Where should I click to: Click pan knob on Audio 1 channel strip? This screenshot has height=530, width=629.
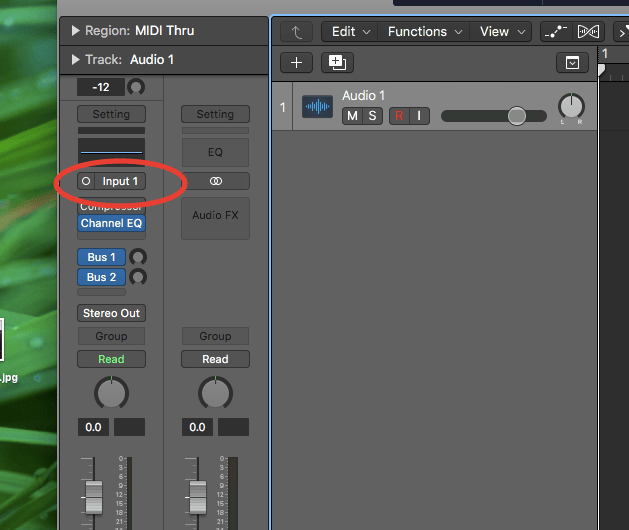[112, 393]
